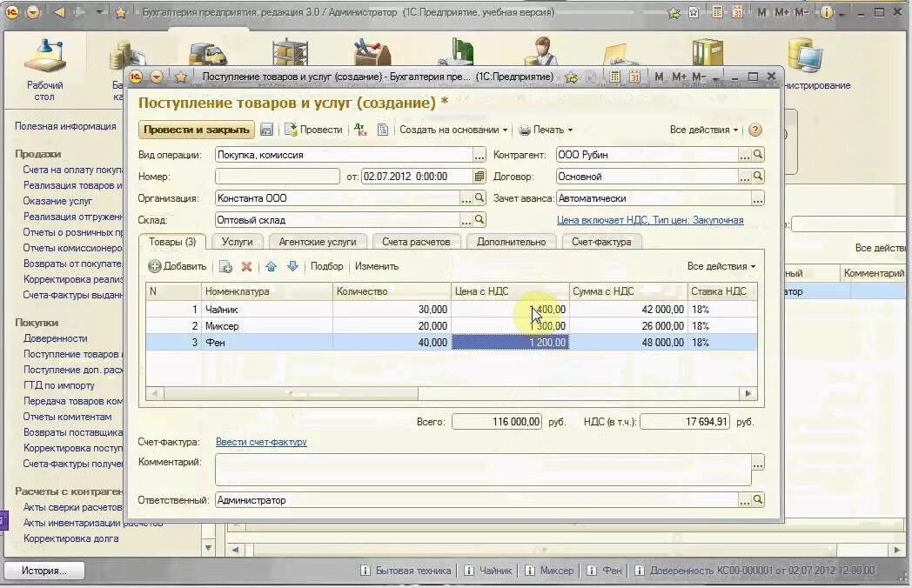912x588 pixels.
Task: Click ellipsis button of Контрагент field
Action: [x=745, y=155]
